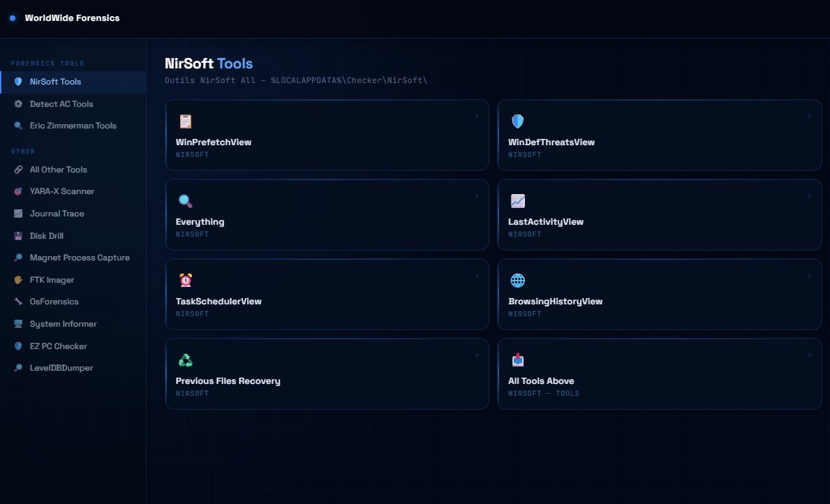Click the arrow on All Tools Above card

pyautogui.click(x=809, y=355)
